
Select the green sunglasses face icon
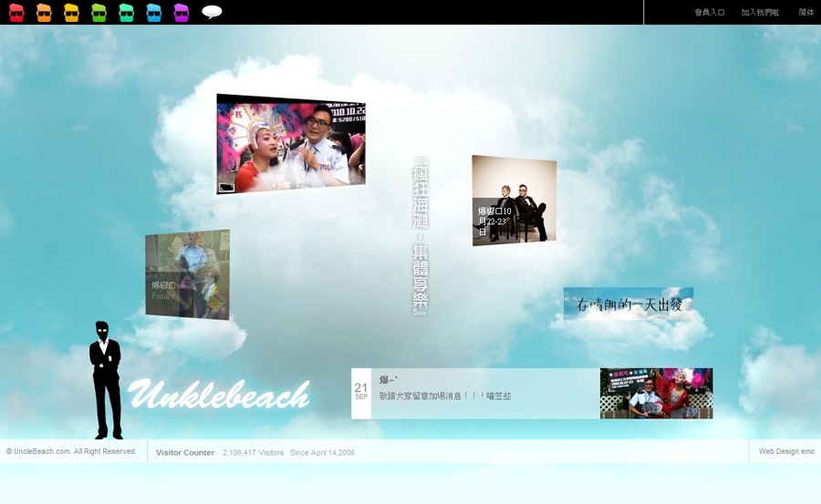click(x=99, y=13)
